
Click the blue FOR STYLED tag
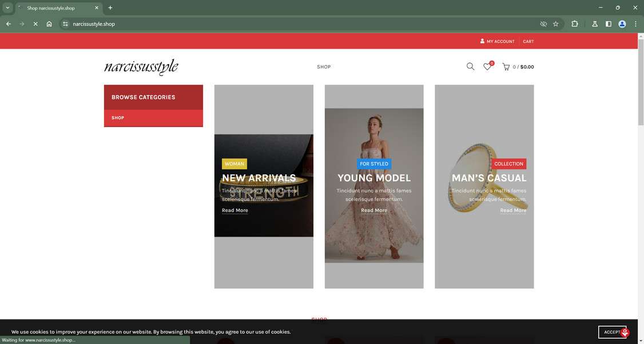pos(373,164)
